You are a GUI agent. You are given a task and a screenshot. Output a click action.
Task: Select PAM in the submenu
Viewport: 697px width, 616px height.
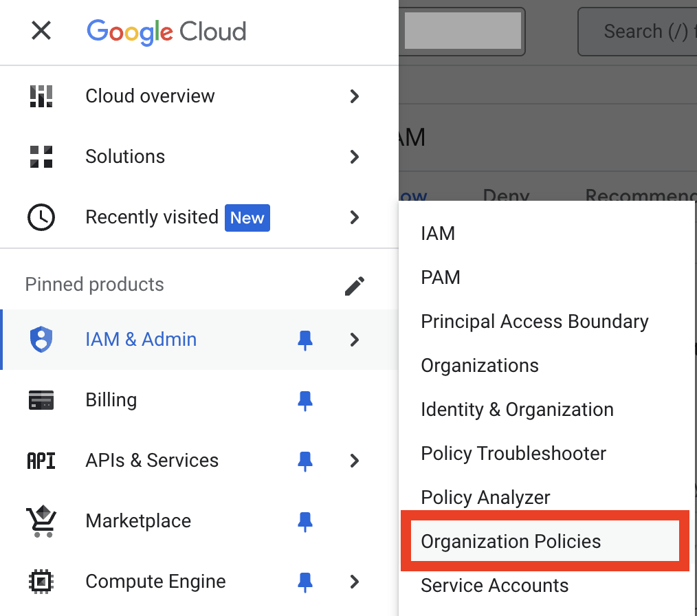tap(548, 277)
